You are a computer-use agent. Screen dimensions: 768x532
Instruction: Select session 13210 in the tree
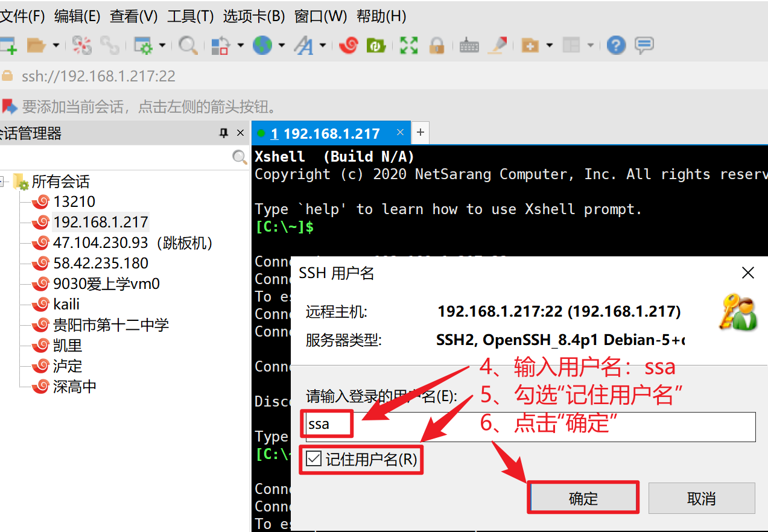[74, 201]
